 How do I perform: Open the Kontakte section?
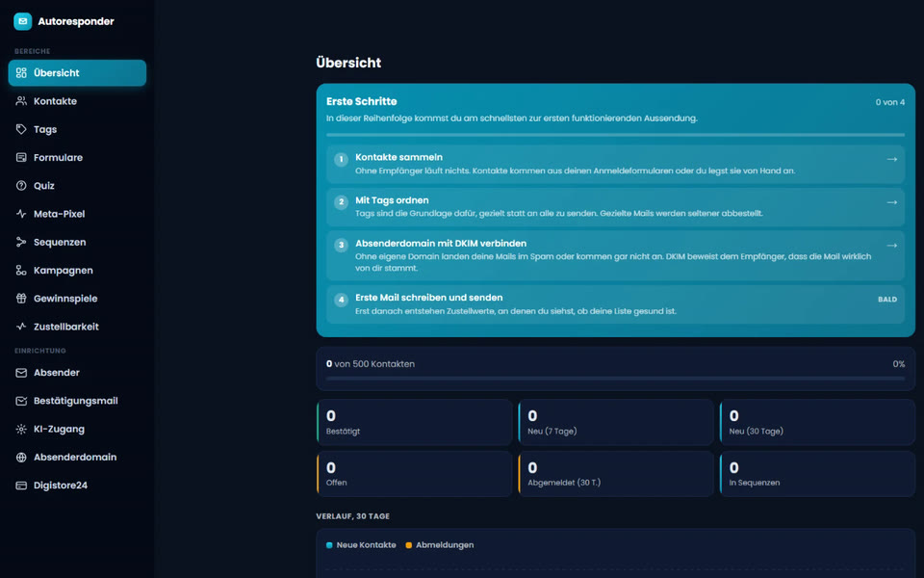(x=77, y=101)
